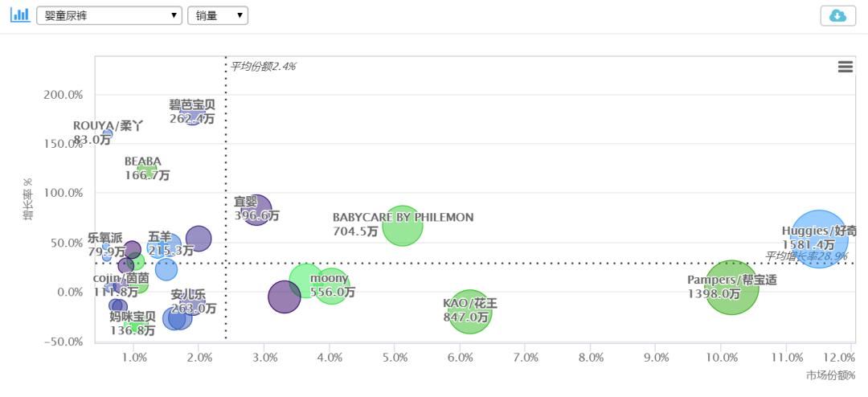Click the Pampers/帮宝适 bubble

coord(731,288)
